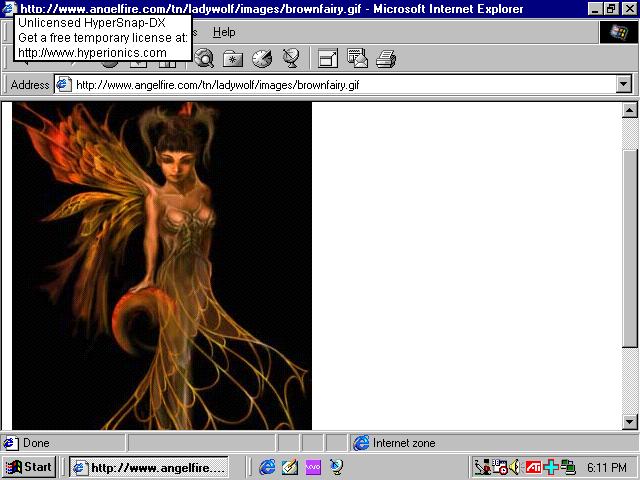
Task: Click the blue cross tray icon
Action: coord(551,467)
